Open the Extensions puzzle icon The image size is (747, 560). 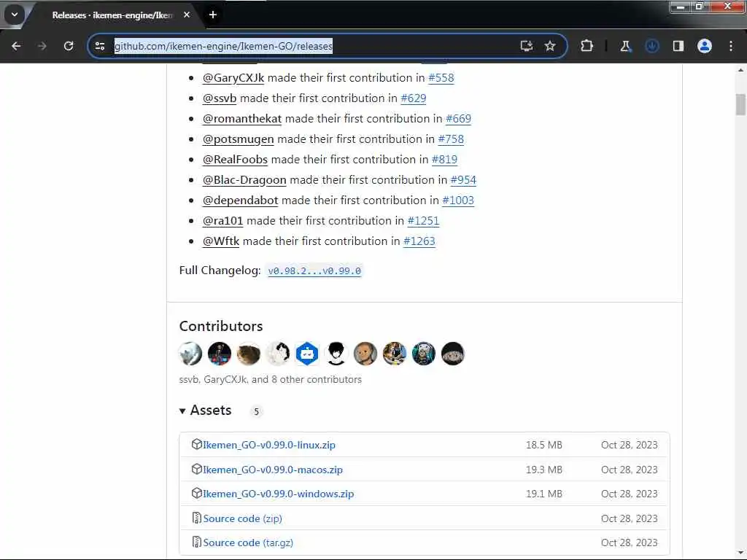[x=587, y=46]
